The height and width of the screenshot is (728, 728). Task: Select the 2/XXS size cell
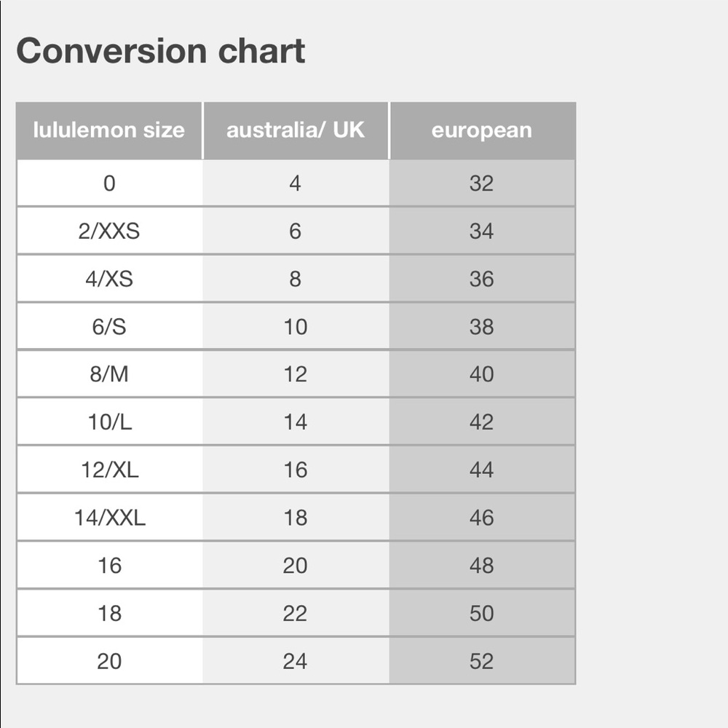(109, 231)
